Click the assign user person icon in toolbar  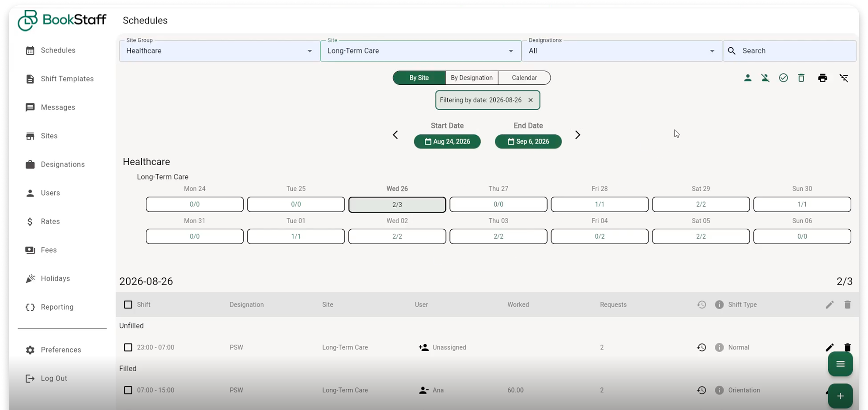coord(747,78)
